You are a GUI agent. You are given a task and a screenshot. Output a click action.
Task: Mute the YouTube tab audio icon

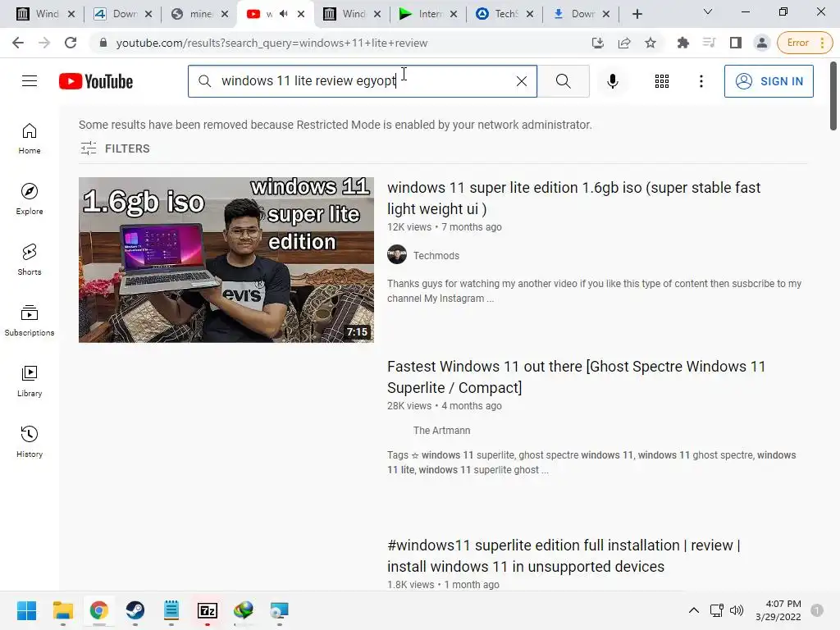pyautogui.click(x=283, y=14)
